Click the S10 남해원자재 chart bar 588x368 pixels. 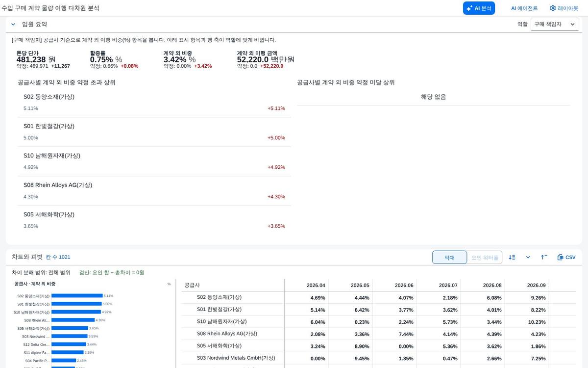(76, 312)
